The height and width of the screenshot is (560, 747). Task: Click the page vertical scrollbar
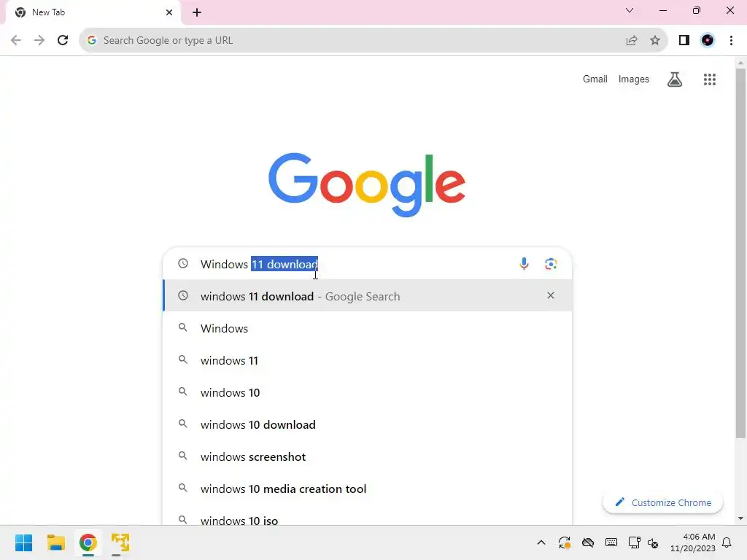point(740,252)
